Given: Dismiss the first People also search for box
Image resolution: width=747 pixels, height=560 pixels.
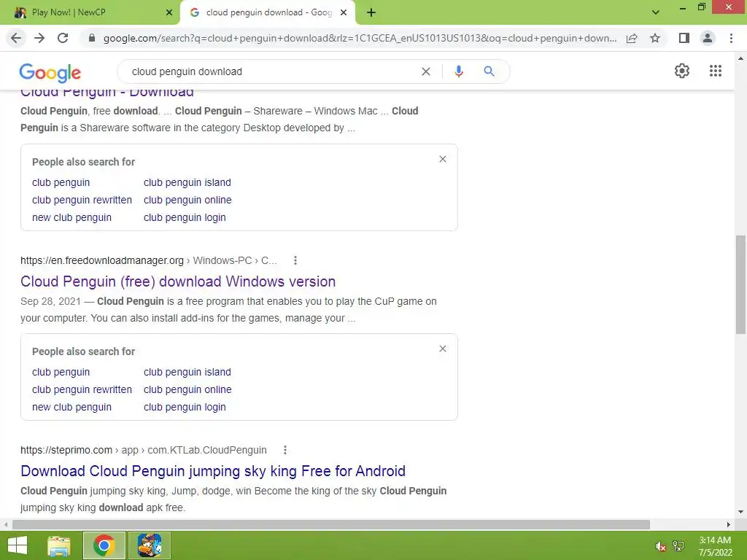Looking at the screenshot, I should (x=443, y=159).
